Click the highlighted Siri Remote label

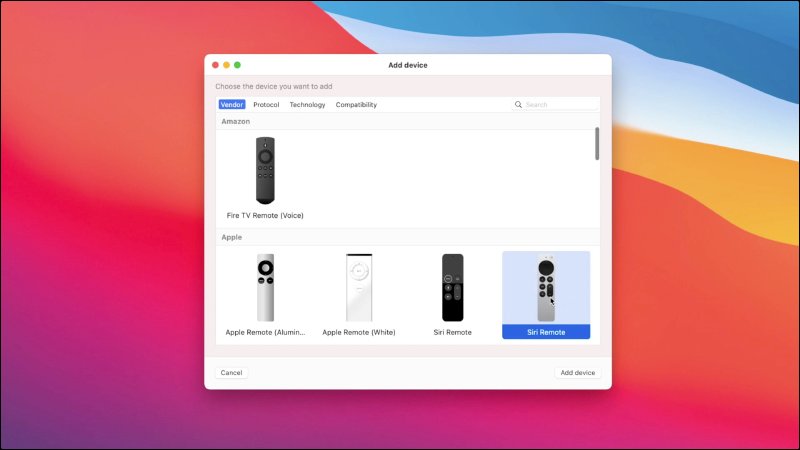click(x=546, y=332)
